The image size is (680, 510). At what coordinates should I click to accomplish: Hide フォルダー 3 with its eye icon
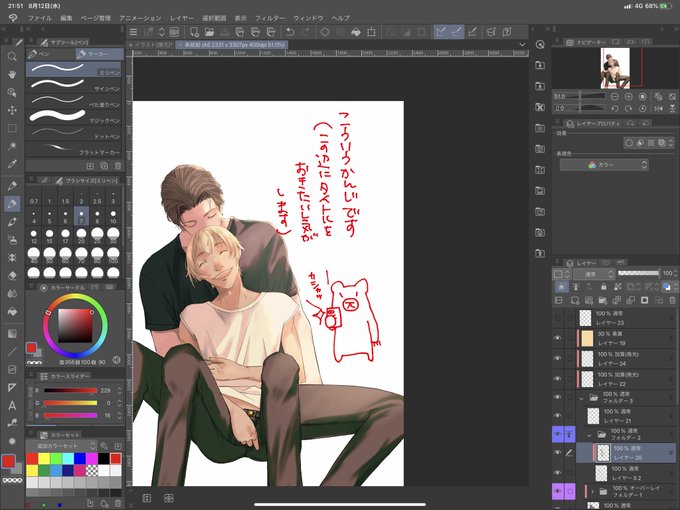click(558, 397)
